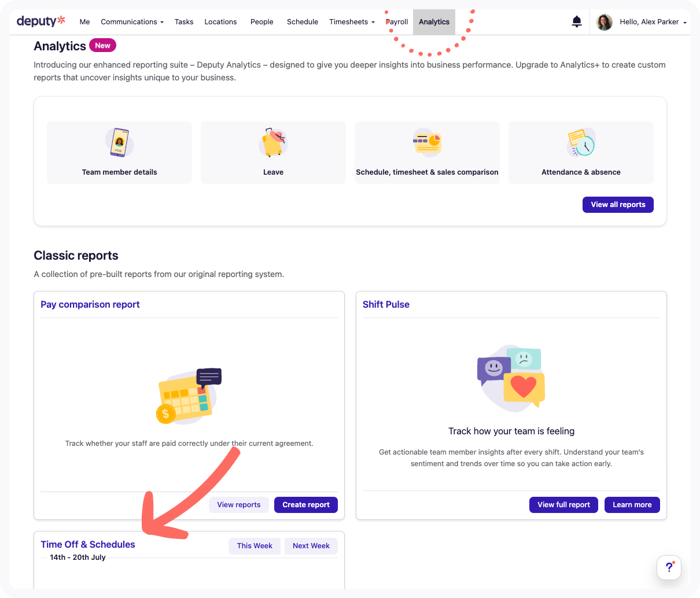
Task: Select This Week in Time Off & Schedules
Action: (255, 546)
